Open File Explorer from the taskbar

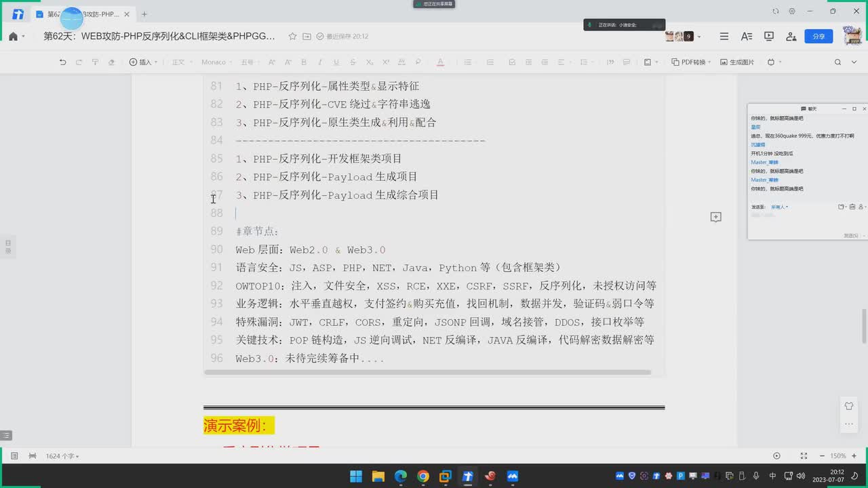coord(378,476)
